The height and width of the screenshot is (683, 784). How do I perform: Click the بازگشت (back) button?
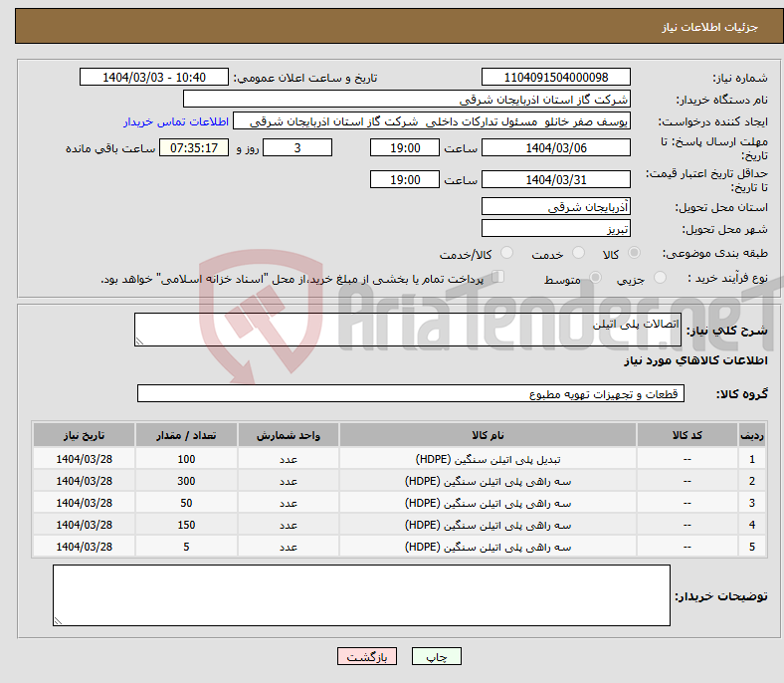367,657
